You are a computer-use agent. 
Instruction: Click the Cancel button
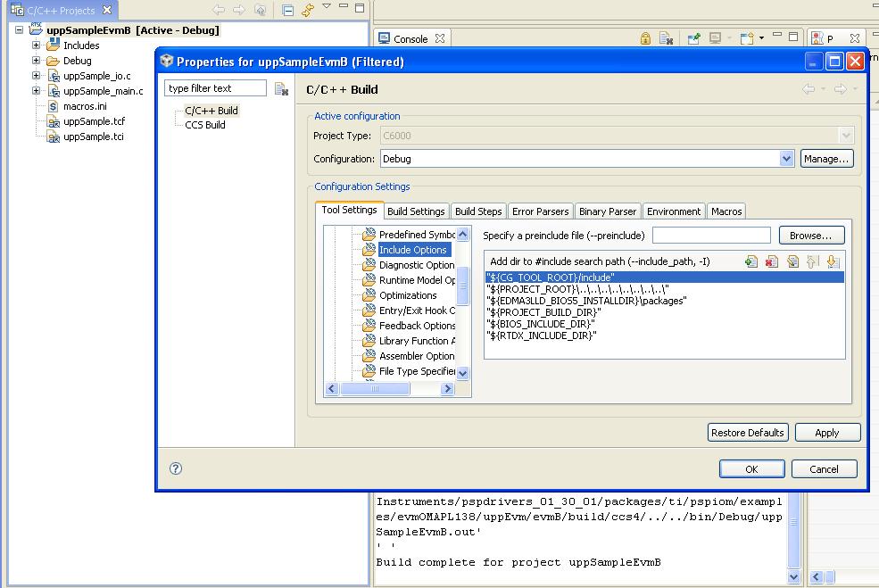[824, 469]
